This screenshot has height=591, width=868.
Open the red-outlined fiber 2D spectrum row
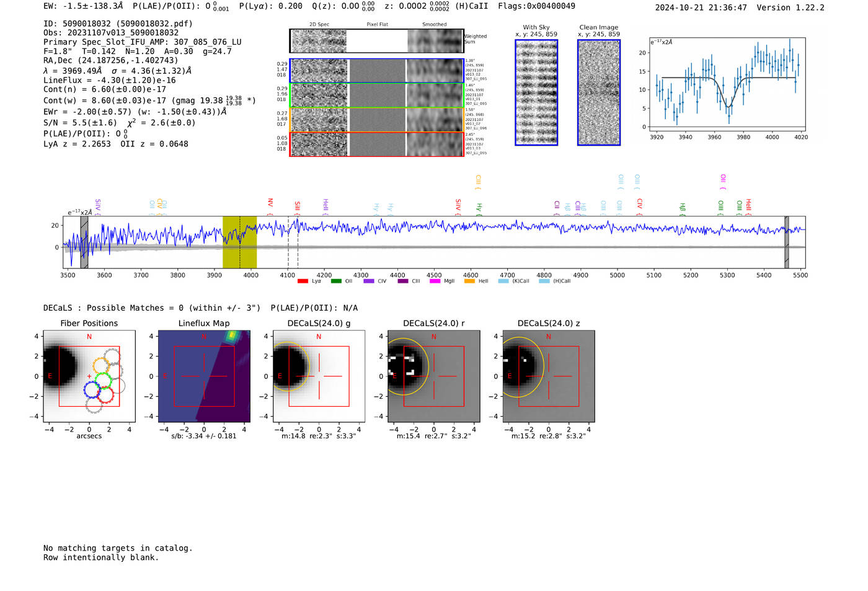[x=376, y=144]
